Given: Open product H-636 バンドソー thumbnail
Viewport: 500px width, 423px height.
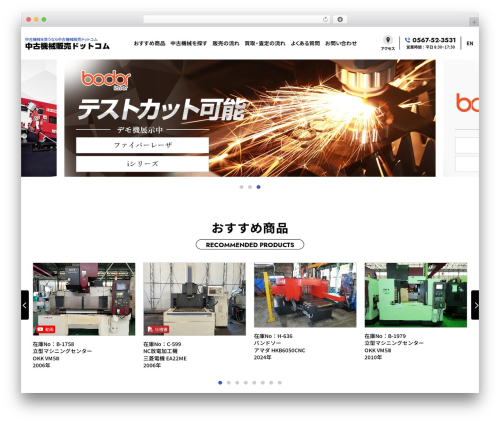Looking at the screenshot, I should point(305,295).
